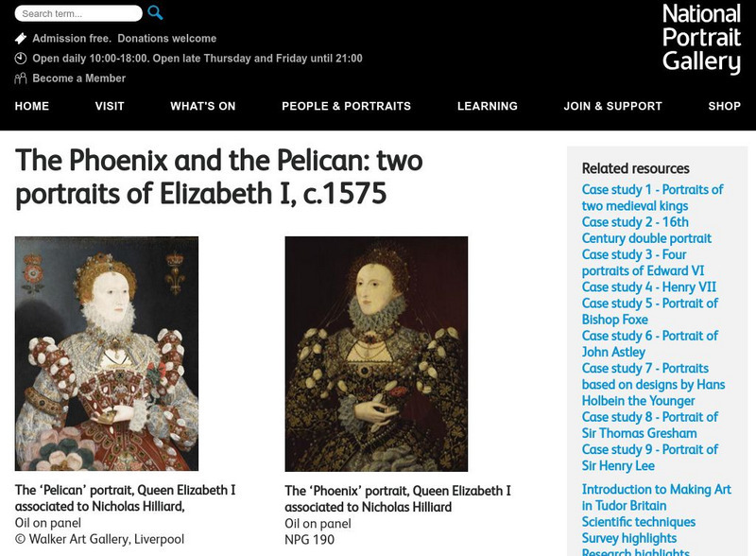Click the admission ticket icon
This screenshot has height=556, width=756.
21,38
